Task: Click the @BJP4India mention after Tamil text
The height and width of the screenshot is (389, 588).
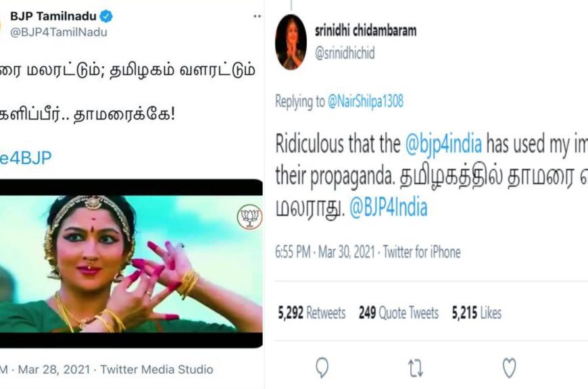Action: click(x=388, y=208)
